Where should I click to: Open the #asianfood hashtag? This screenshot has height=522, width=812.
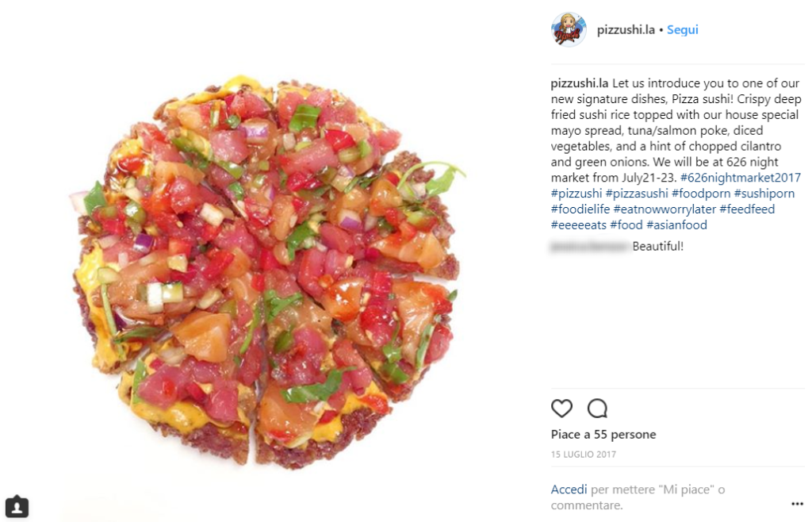[x=677, y=225]
